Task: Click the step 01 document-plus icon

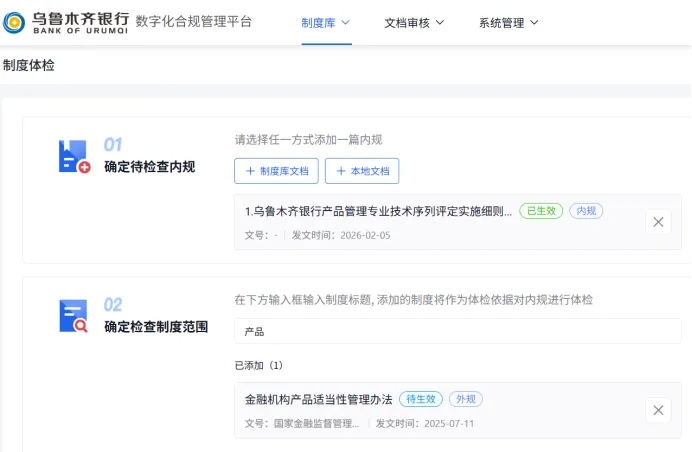Action: coord(74,157)
